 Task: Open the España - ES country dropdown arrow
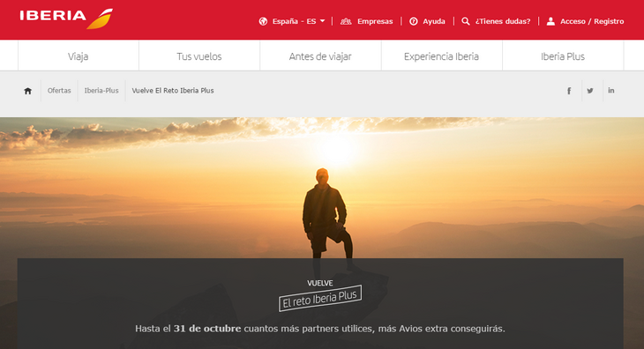[322, 21]
